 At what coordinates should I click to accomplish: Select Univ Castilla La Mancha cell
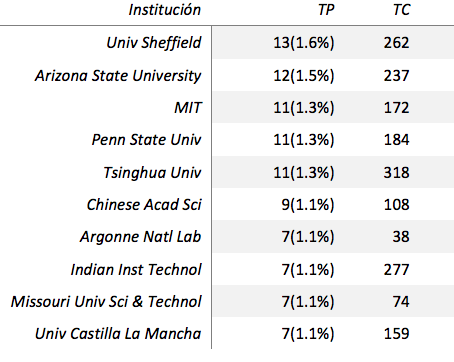[118, 334]
